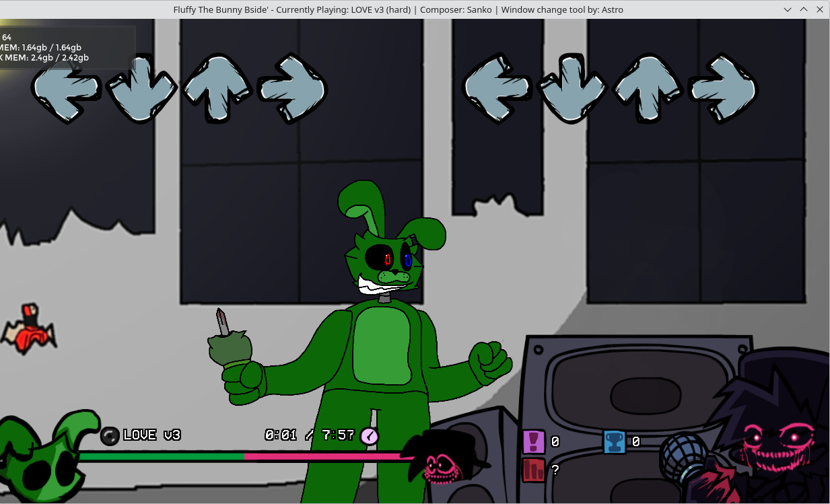Click the opponent's left arrow receptor
Viewport: 830px width, 504px height.
66,89
